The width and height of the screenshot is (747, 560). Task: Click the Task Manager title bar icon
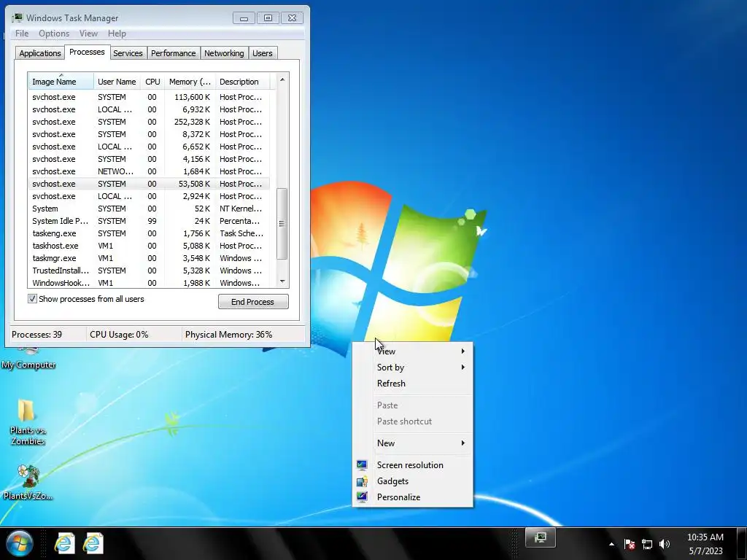(18, 17)
